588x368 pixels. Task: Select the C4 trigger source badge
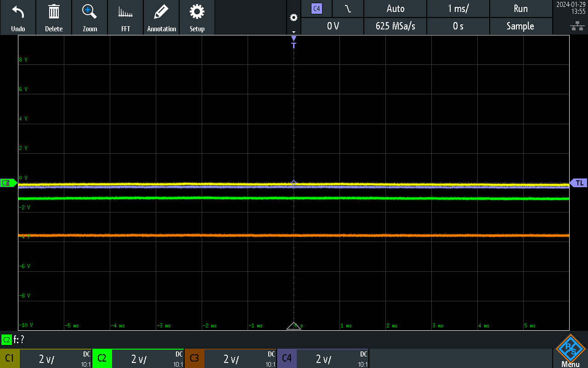pos(317,8)
